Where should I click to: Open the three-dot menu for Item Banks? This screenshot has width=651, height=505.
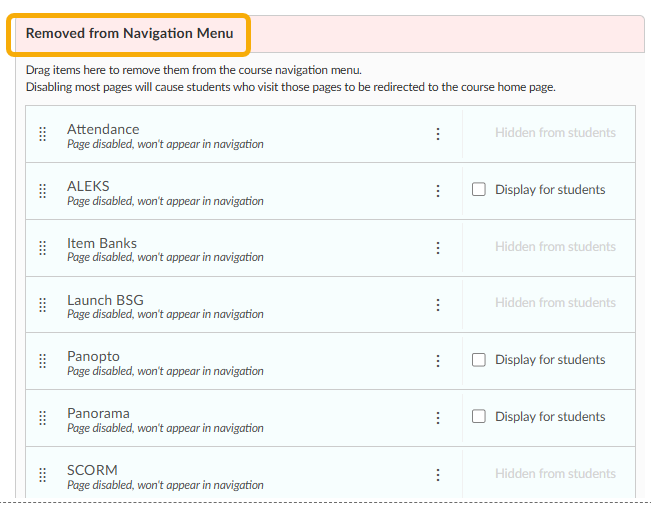pyautogui.click(x=438, y=248)
